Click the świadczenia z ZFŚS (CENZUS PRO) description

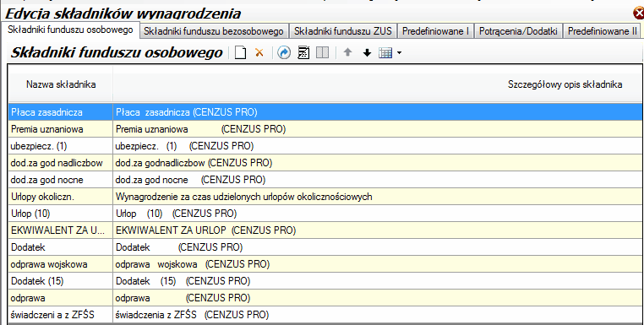coord(378,314)
